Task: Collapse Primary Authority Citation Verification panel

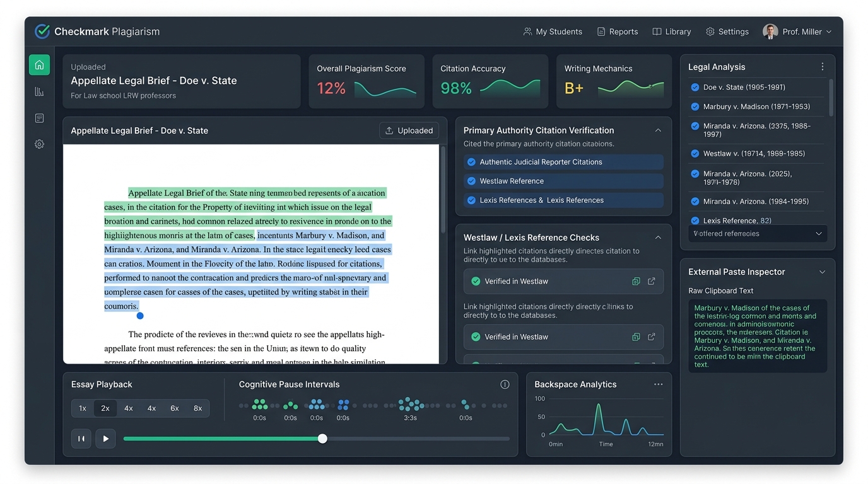Action: click(x=658, y=130)
